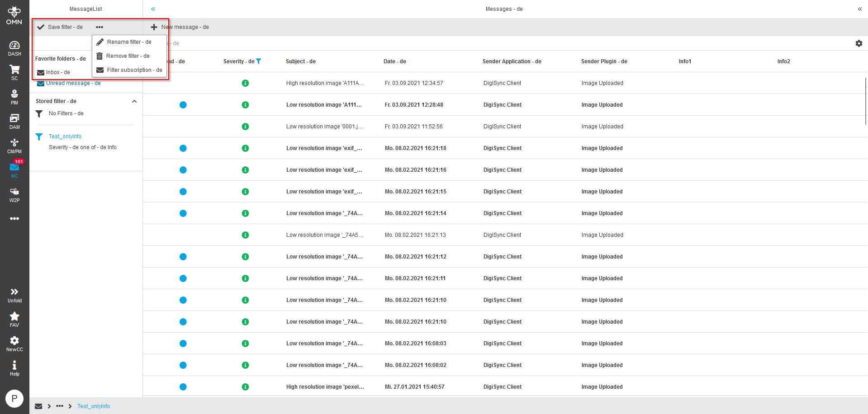868x414 pixels.
Task: Choose Rename filter from the menu
Action: [129, 42]
